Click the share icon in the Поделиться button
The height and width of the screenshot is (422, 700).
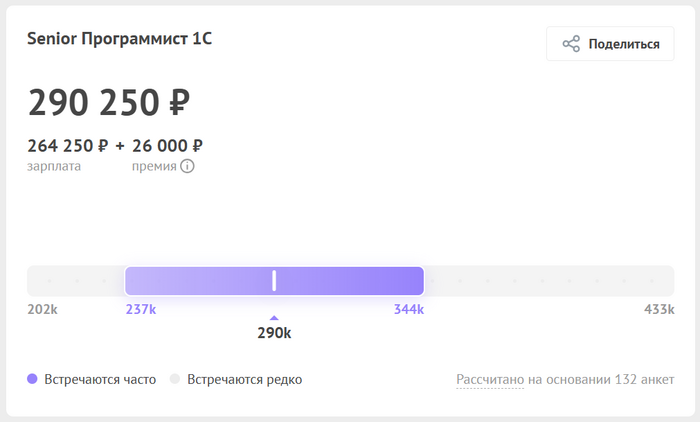tap(571, 44)
